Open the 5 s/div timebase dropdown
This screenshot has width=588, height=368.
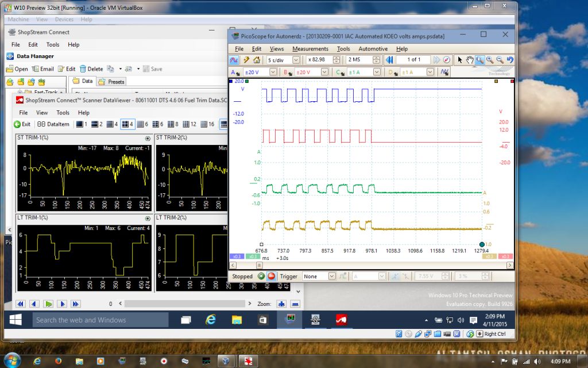point(296,60)
